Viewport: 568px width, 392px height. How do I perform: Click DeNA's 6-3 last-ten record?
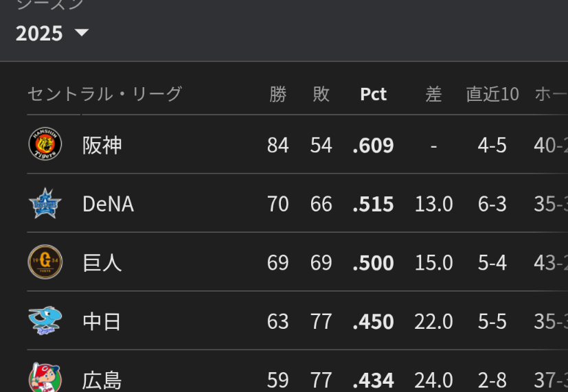pyautogui.click(x=492, y=204)
